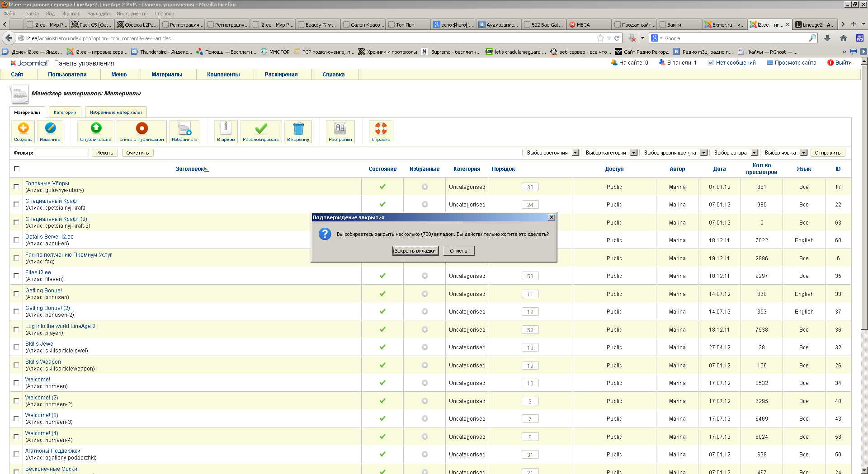This screenshot has height=474, width=868.
Task: Reload the page with the refresh icon
Action: coord(617,38)
